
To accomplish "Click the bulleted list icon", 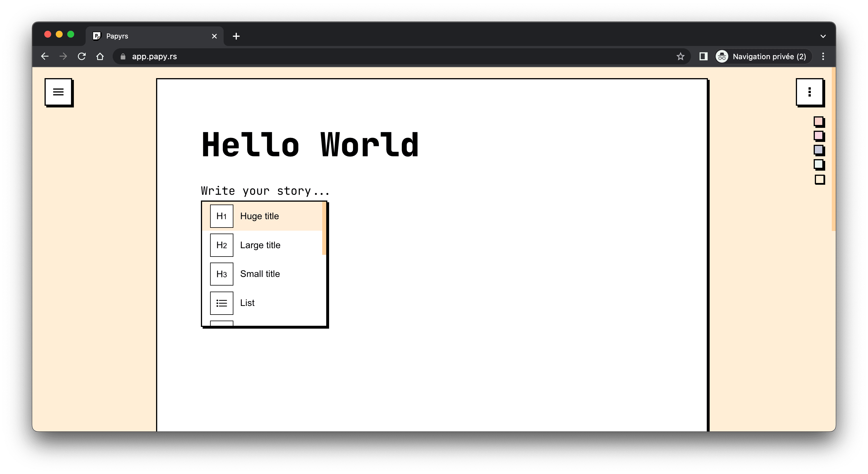I will pyautogui.click(x=221, y=303).
